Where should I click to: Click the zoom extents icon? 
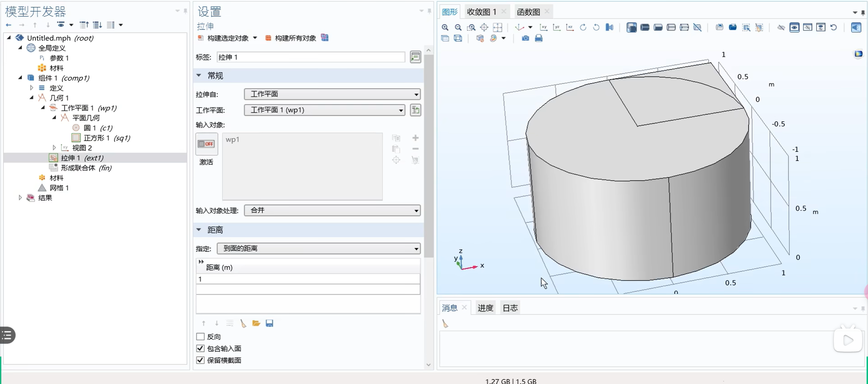coord(498,27)
